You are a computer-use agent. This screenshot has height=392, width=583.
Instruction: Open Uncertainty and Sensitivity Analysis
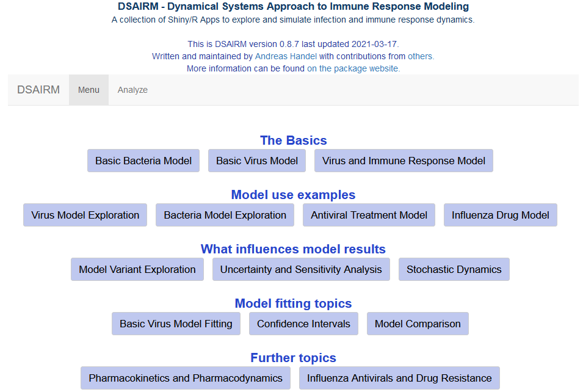click(301, 269)
